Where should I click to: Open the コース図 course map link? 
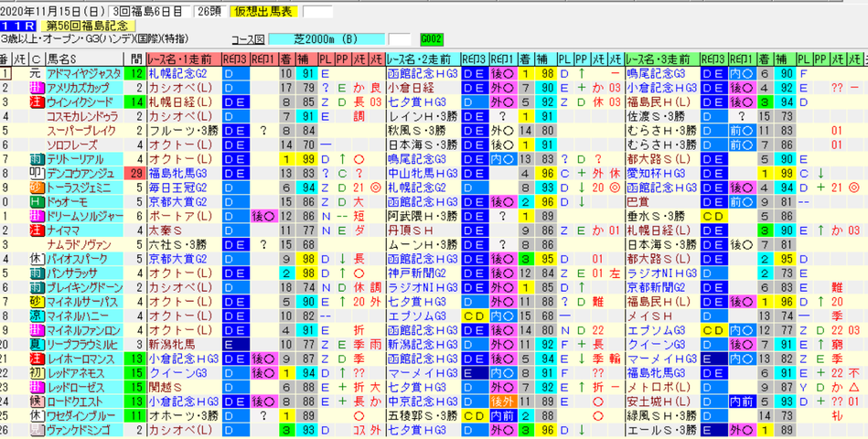[x=248, y=40]
